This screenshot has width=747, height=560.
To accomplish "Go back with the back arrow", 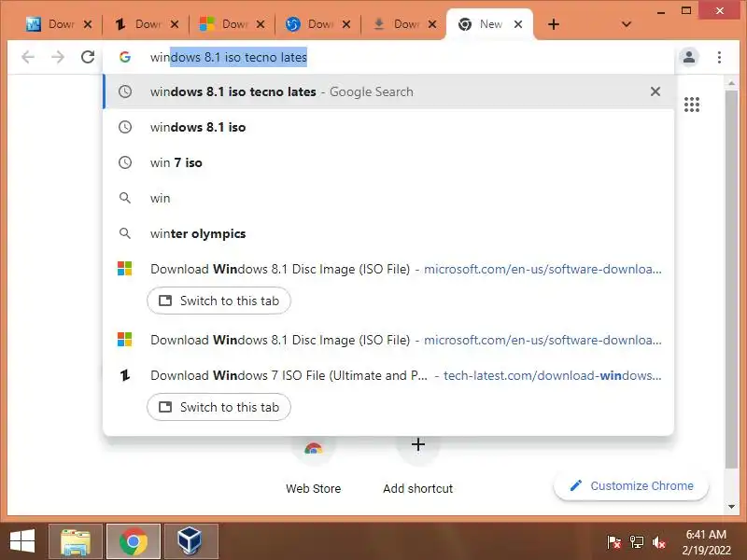I will (x=28, y=57).
